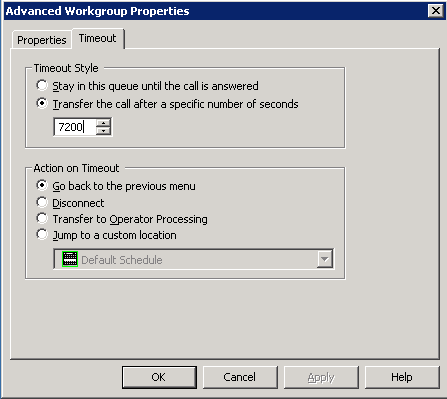This screenshot has height=399, width=447.
Task: Select Transfer the call after specific seconds
Action: pos(42,103)
